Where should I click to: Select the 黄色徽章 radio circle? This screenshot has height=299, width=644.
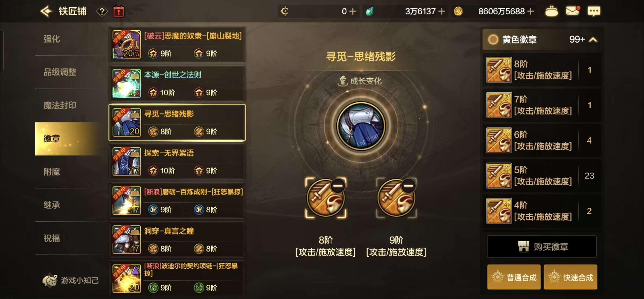tap(493, 40)
